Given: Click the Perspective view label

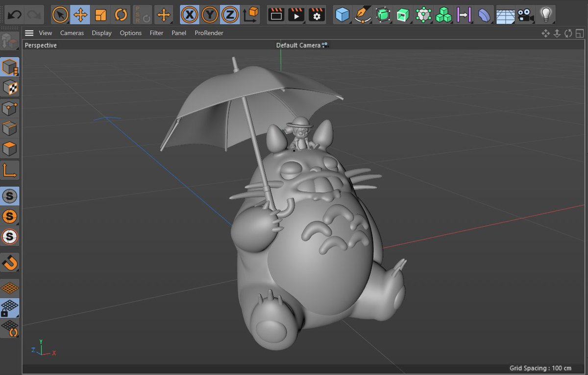Looking at the screenshot, I should click(41, 45).
